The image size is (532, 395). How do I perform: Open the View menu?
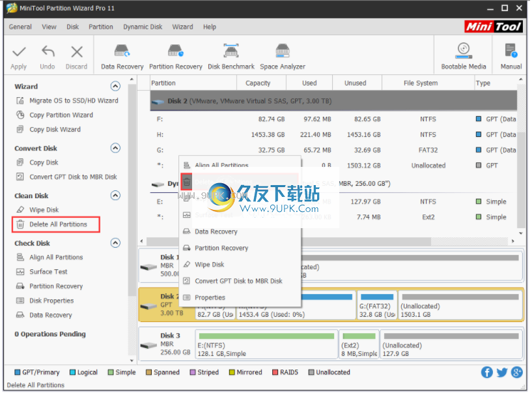pyautogui.click(x=49, y=27)
